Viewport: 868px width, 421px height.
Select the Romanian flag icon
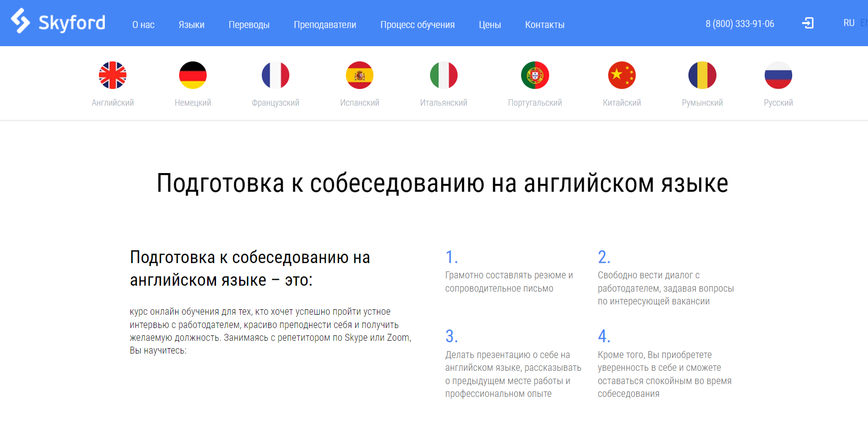coord(702,75)
